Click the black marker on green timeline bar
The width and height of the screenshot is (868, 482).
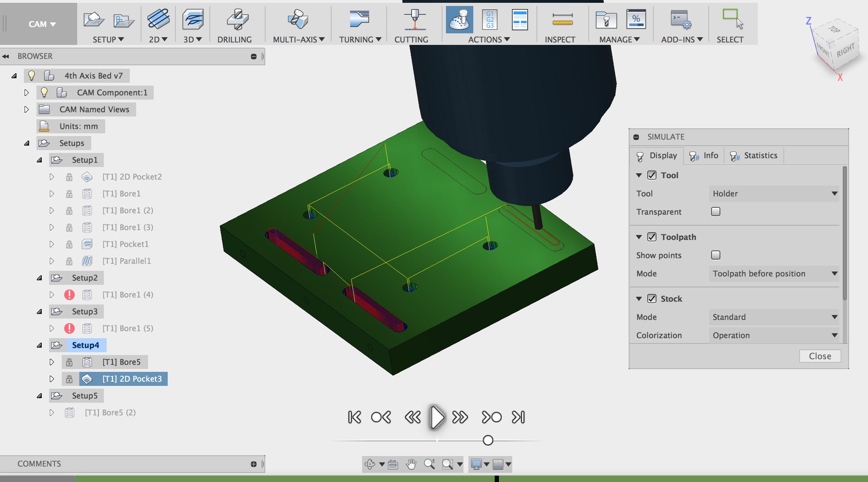pyautogui.click(x=496, y=478)
